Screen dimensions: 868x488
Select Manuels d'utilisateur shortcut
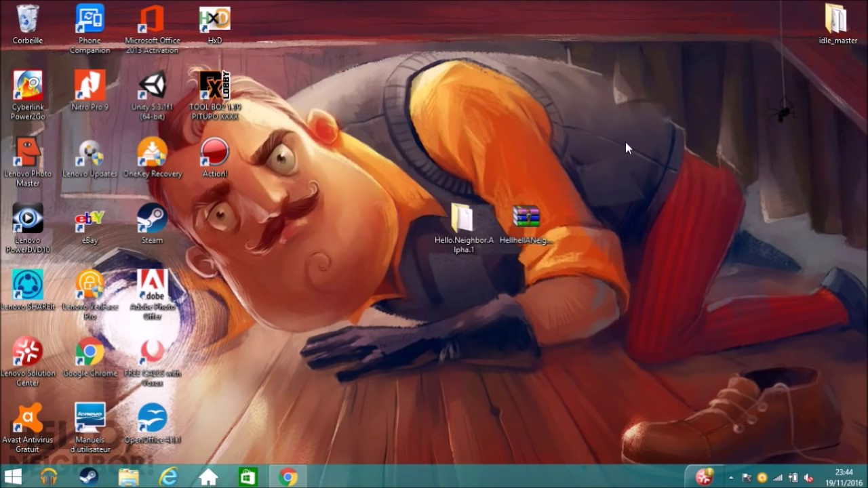[90, 427]
